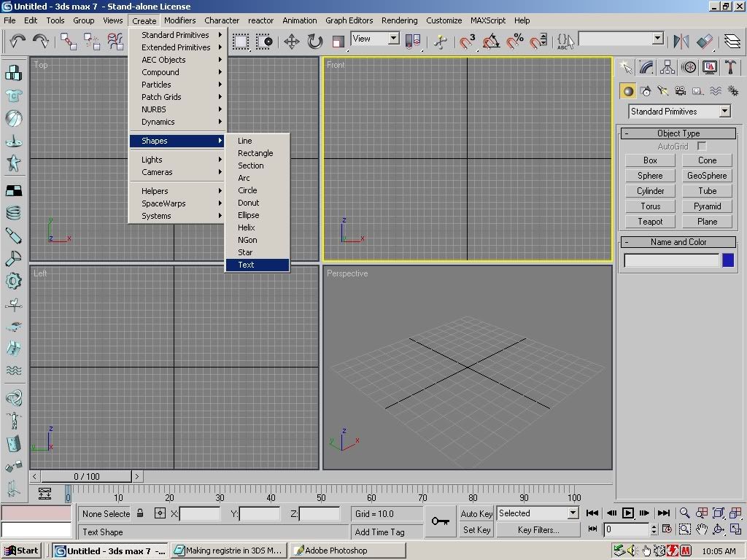
Task: Click the reactor Soft Body ball icon
Action: [x=13, y=119]
